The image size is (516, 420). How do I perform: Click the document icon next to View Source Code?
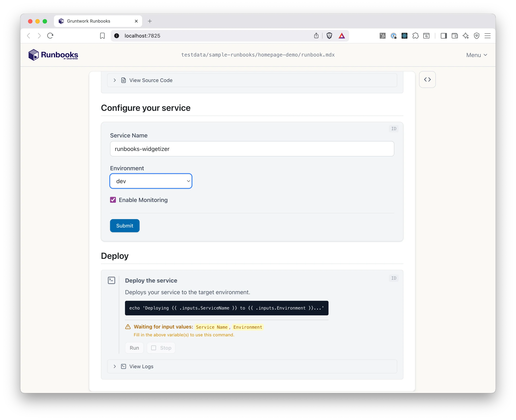124,80
